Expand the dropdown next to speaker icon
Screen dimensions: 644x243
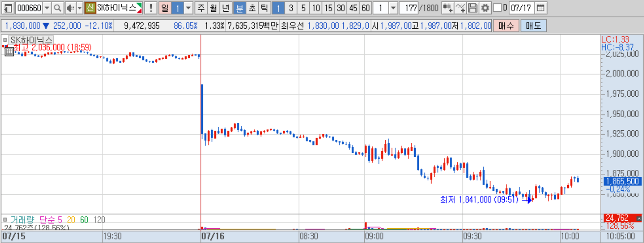79,8
